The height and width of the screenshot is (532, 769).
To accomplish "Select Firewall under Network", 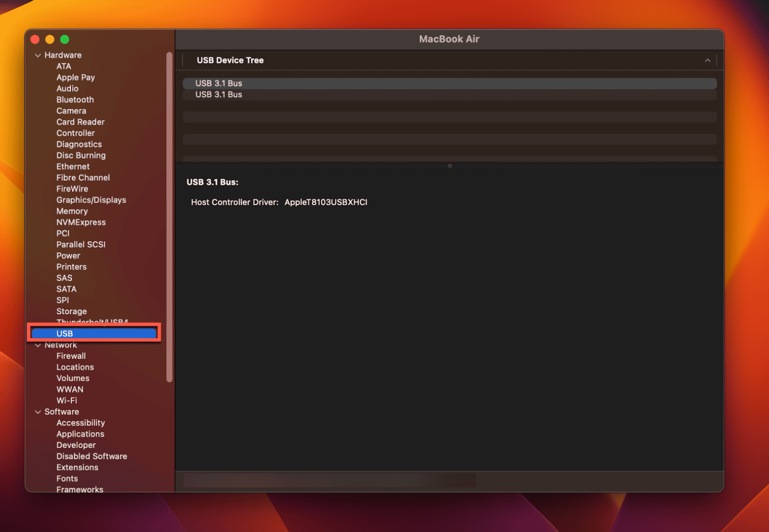I will (x=71, y=356).
